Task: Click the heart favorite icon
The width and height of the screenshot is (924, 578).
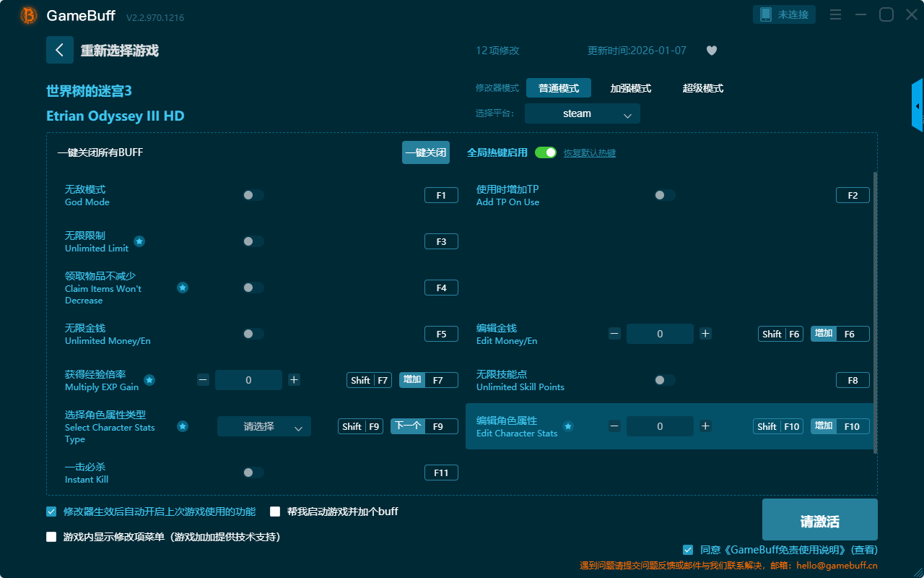Action: pyautogui.click(x=711, y=51)
